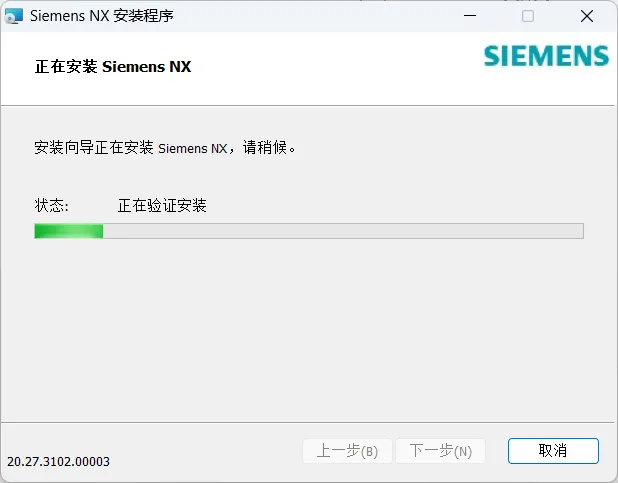
Task: Click the empty gray area below progress bar
Action: tap(307, 329)
